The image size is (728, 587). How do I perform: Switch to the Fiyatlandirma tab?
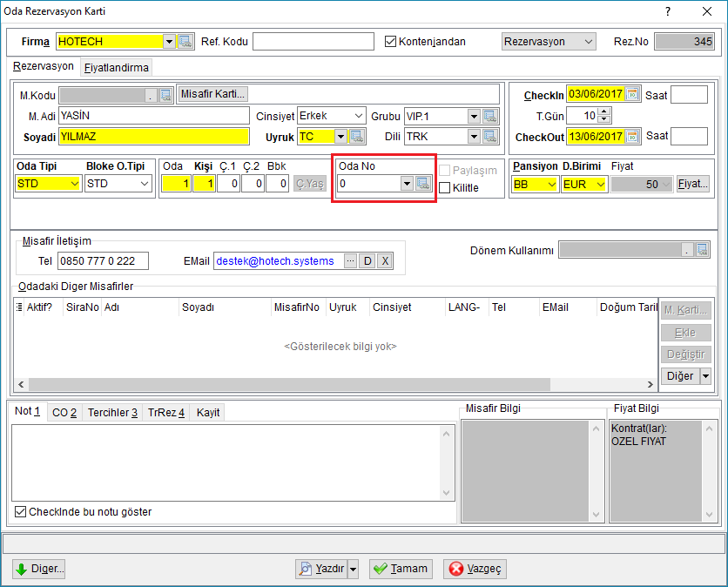pos(117,68)
